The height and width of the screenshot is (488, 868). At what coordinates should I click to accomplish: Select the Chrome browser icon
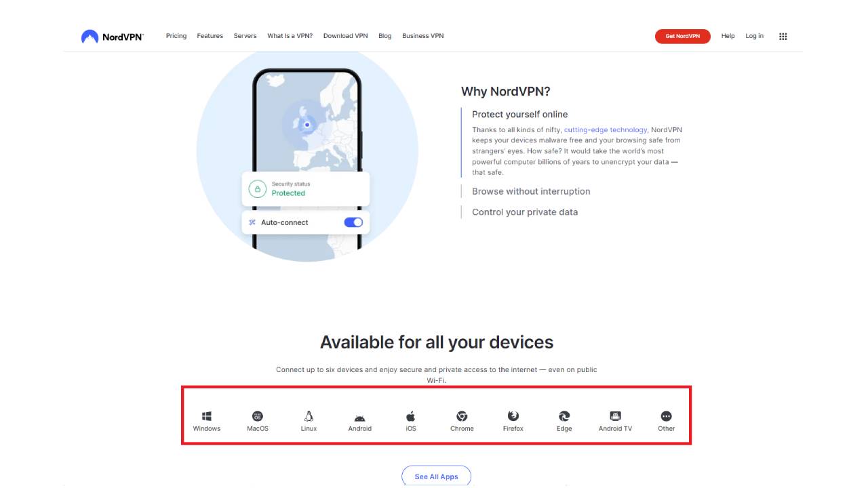coord(462,416)
